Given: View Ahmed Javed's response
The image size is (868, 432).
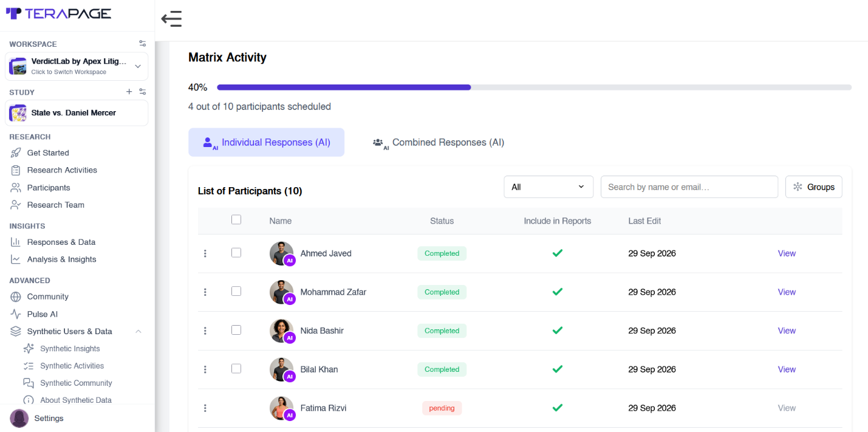Looking at the screenshot, I should tap(787, 253).
